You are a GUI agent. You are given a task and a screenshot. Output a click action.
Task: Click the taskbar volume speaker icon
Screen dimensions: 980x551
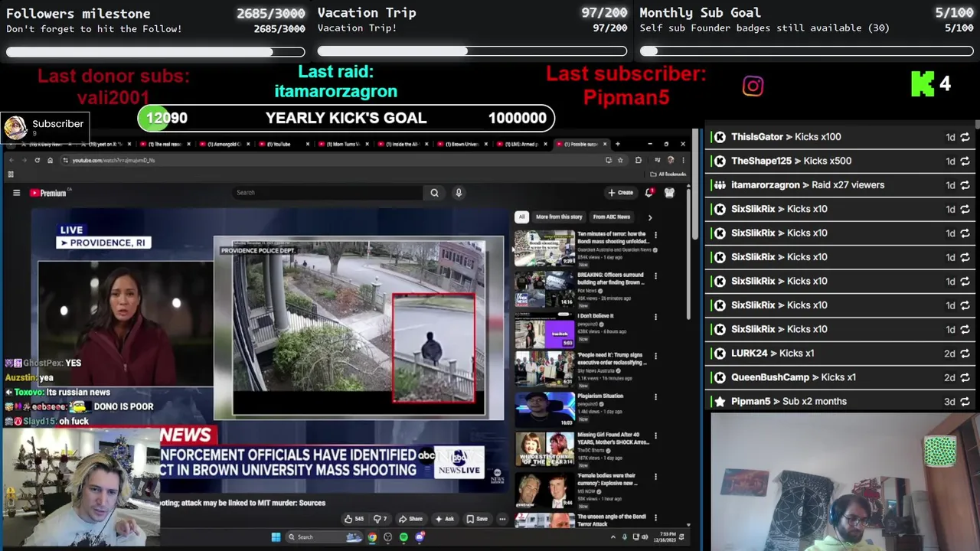tap(644, 537)
